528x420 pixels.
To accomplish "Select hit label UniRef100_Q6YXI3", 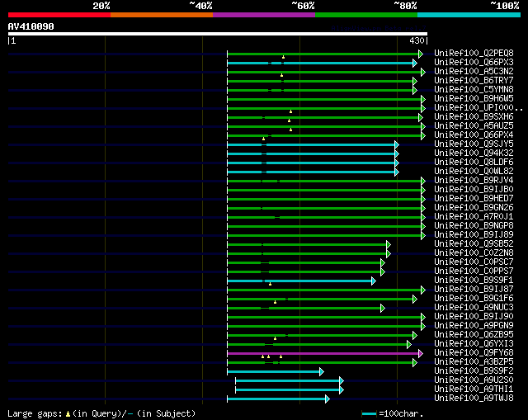I will tap(474, 344).
